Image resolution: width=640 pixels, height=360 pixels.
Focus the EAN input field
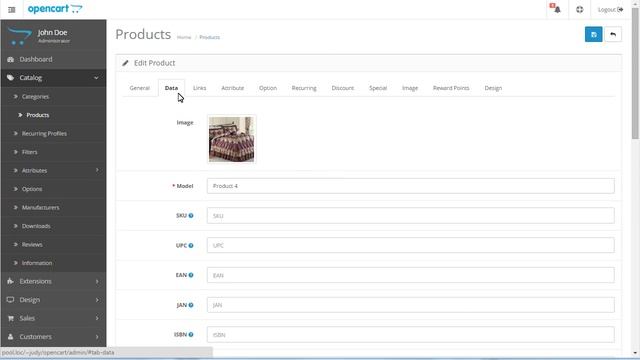(411, 275)
